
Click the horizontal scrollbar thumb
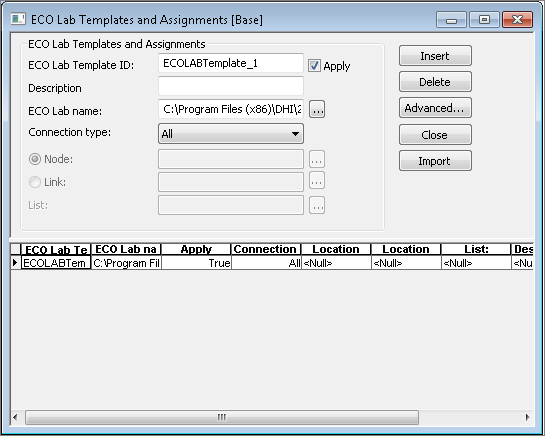[222, 417]
